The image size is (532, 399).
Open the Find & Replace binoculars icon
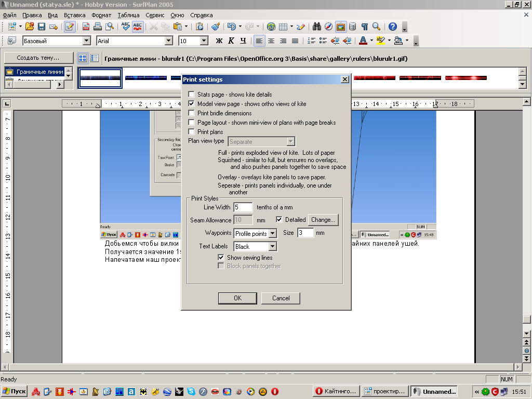pos(316,26)
